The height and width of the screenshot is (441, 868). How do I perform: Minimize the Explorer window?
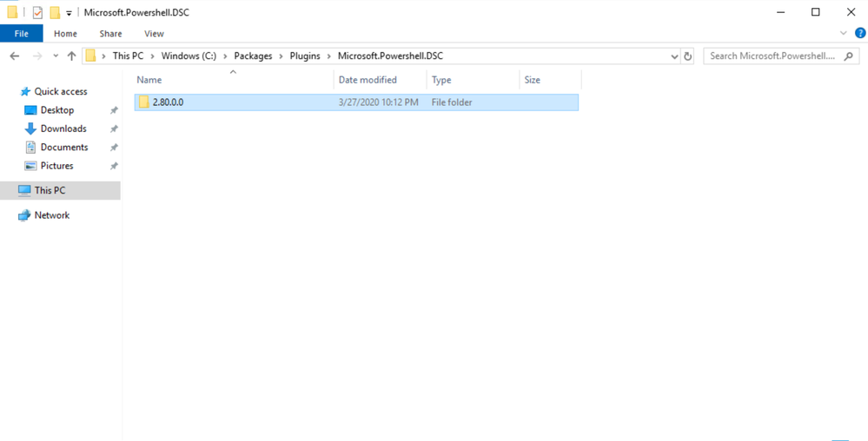point(779,12)
